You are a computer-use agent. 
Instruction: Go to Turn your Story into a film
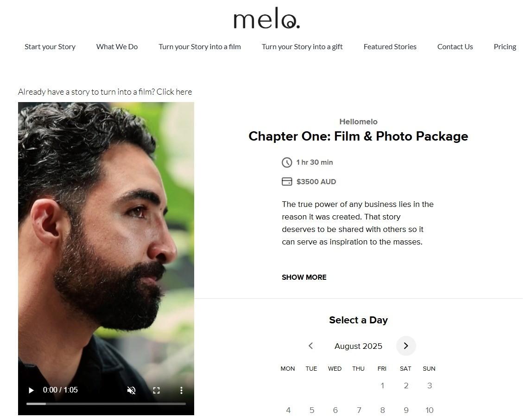pos(200,46)
